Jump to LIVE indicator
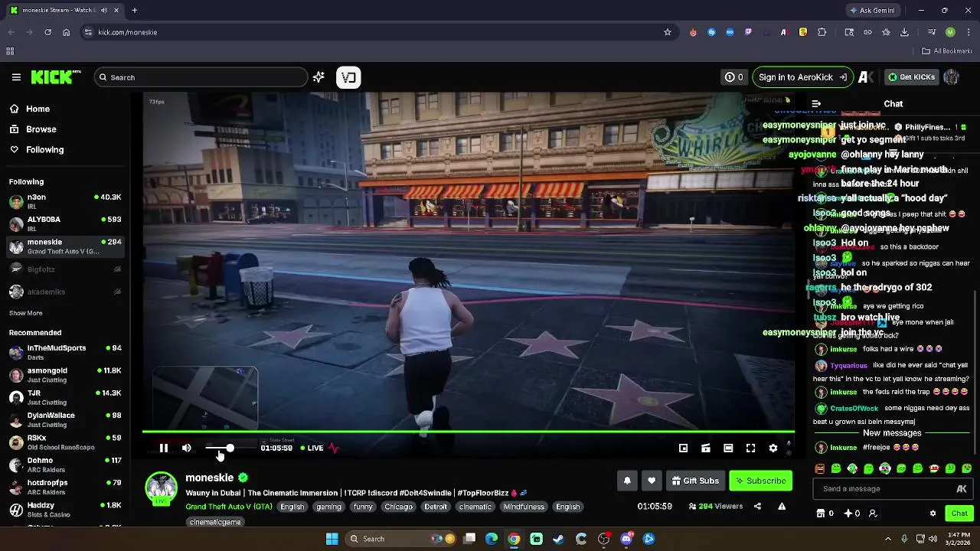980x551 pixels. 312,448
